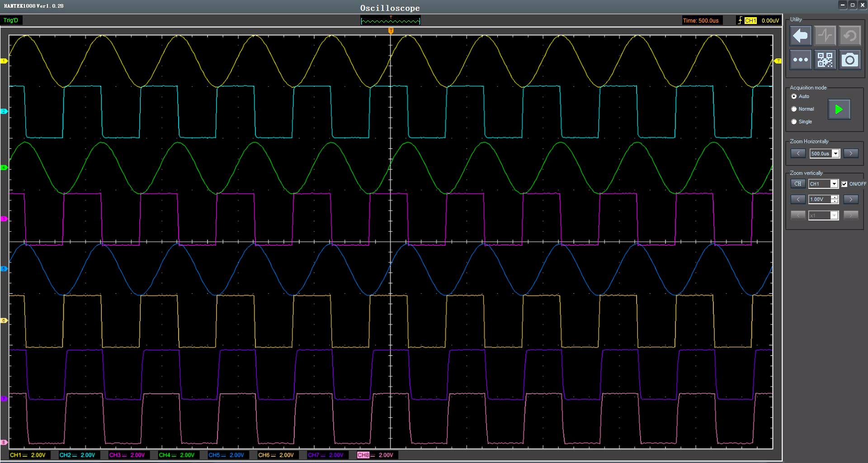Increase the 1.00V voltage spinner value

tap(835, 197)
